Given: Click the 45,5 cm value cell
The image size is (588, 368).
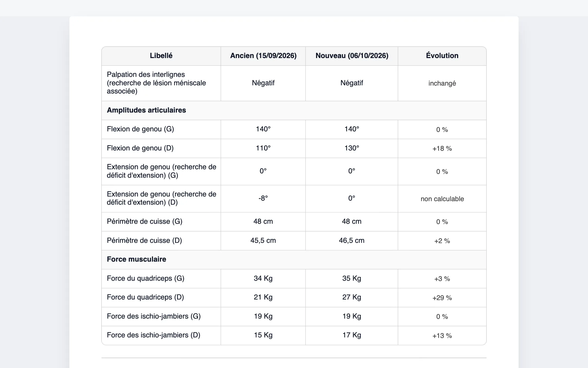Looking at the screenshot, I should [263, 240].
